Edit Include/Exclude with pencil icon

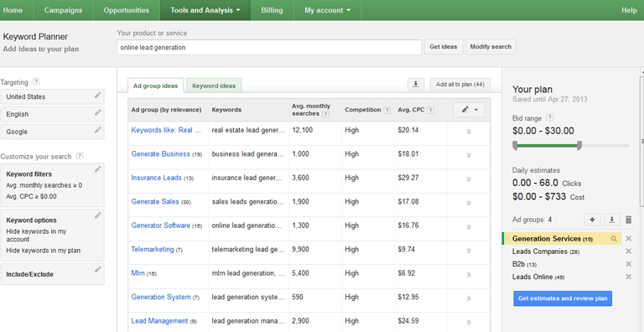point(97,270)
